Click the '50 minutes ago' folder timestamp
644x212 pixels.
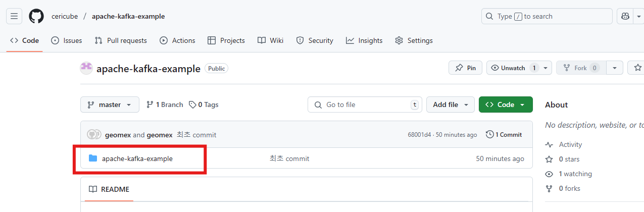tap(500, 158)
